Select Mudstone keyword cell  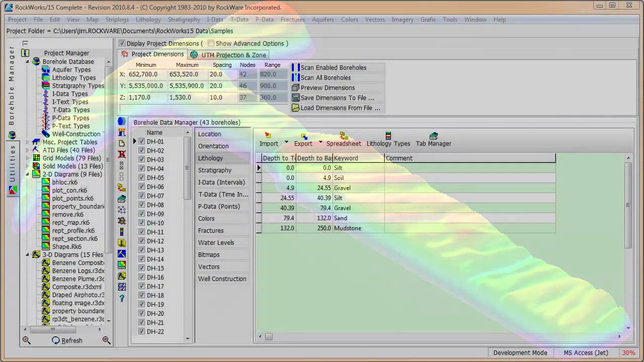(x=359, y=228)
